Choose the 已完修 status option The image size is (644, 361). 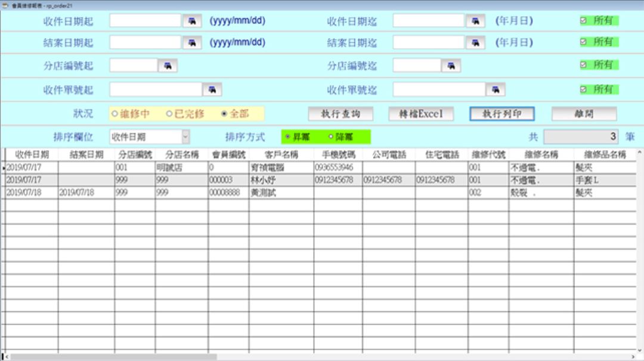tap(169, 114)
